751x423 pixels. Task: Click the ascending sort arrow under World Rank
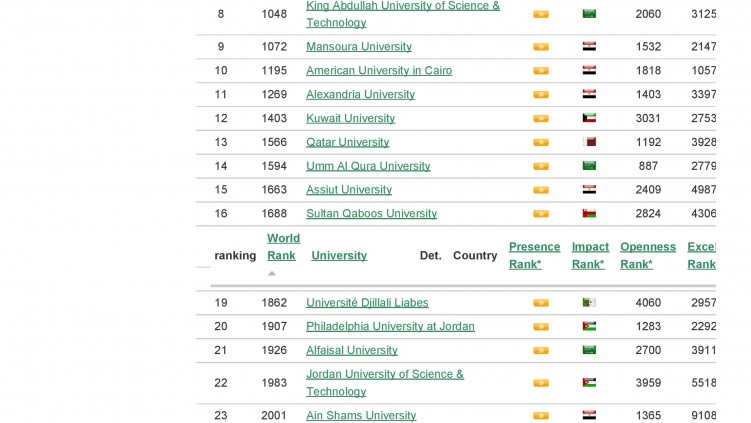272,274
